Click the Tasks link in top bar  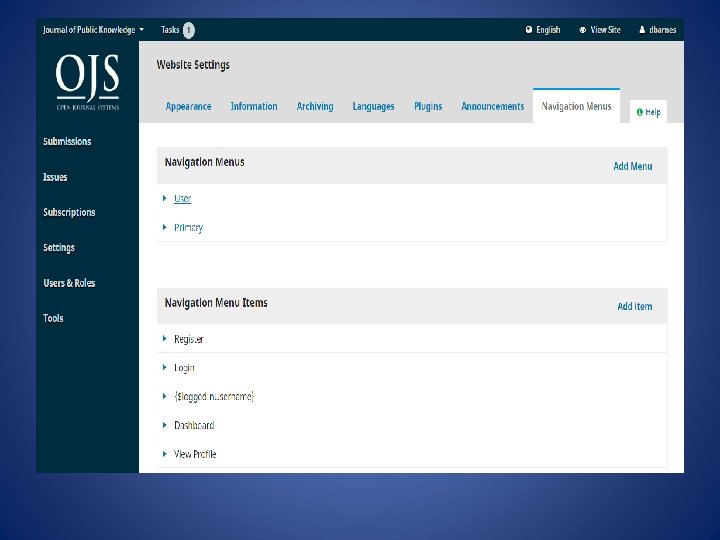170,30
